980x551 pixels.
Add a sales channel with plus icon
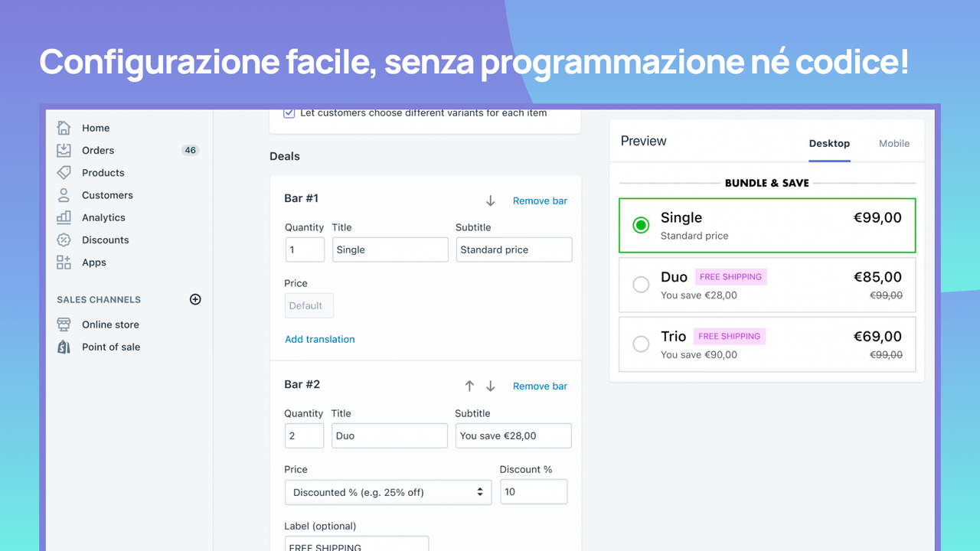(x=195, y=299)
